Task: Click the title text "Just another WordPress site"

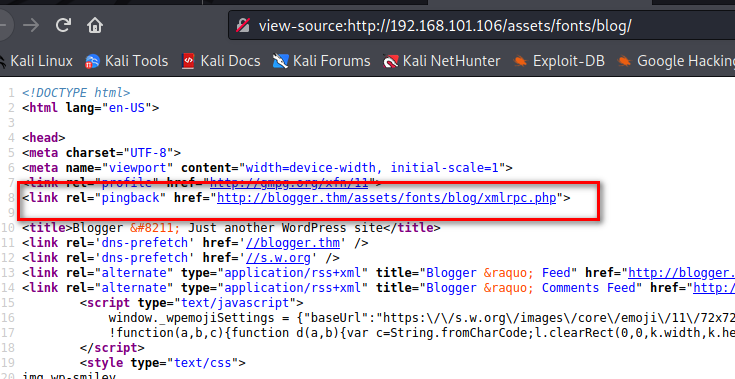Action: [x=285, y=228]
